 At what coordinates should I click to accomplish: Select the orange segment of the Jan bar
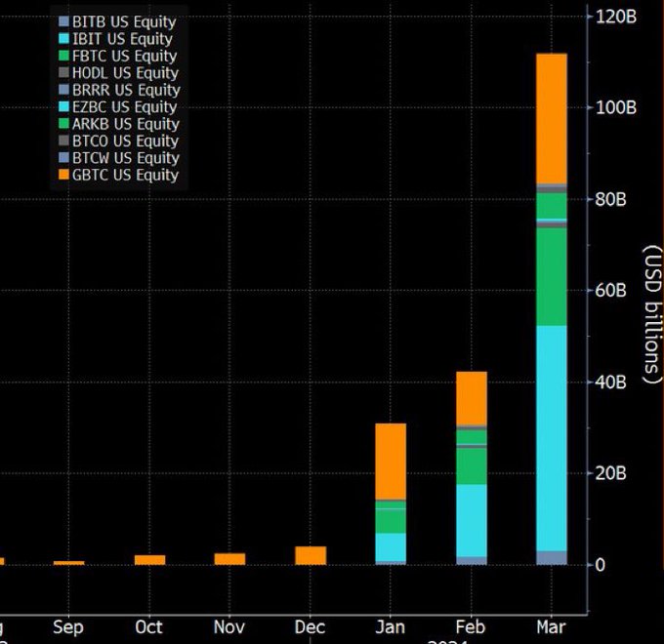click(391, 461)
